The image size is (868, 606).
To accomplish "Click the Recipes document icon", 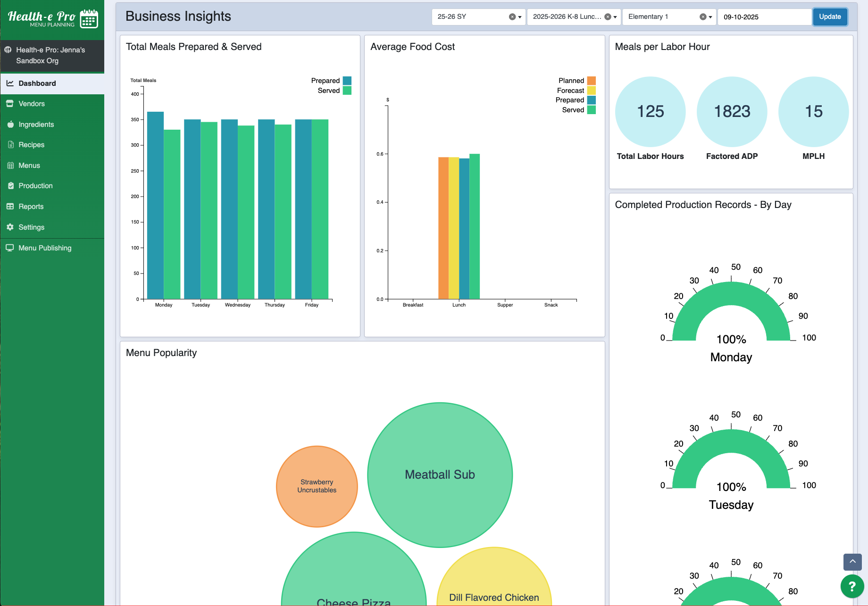I will pyautogui.click(x=10, y=145).
